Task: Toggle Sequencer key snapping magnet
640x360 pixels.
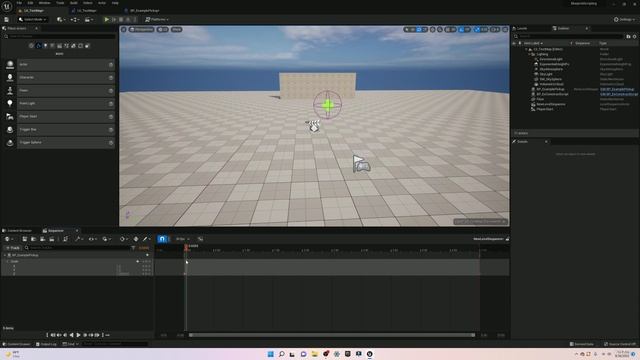Action: tap(162, 239)
